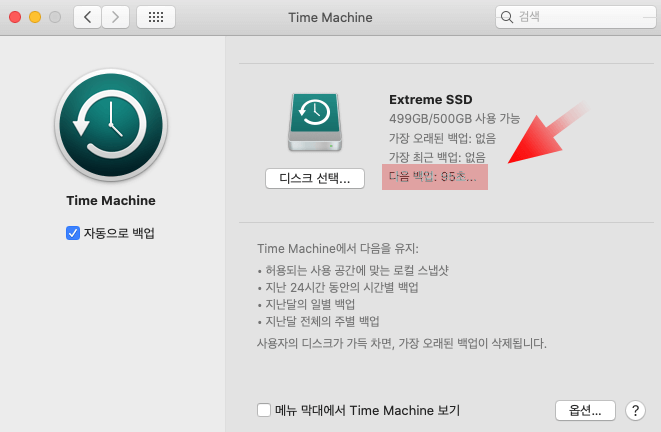Close the window with the red button

pyautogui.click(x=15, y=17)
